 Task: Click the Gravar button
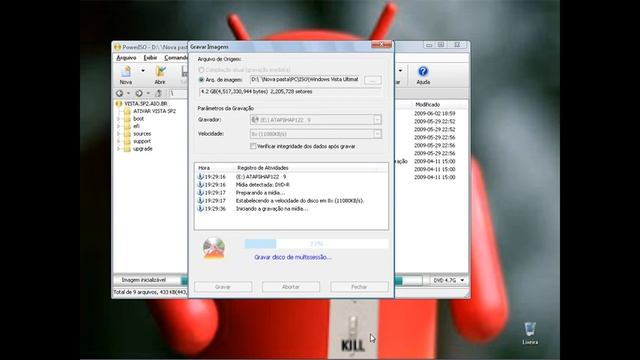[223, 287]
